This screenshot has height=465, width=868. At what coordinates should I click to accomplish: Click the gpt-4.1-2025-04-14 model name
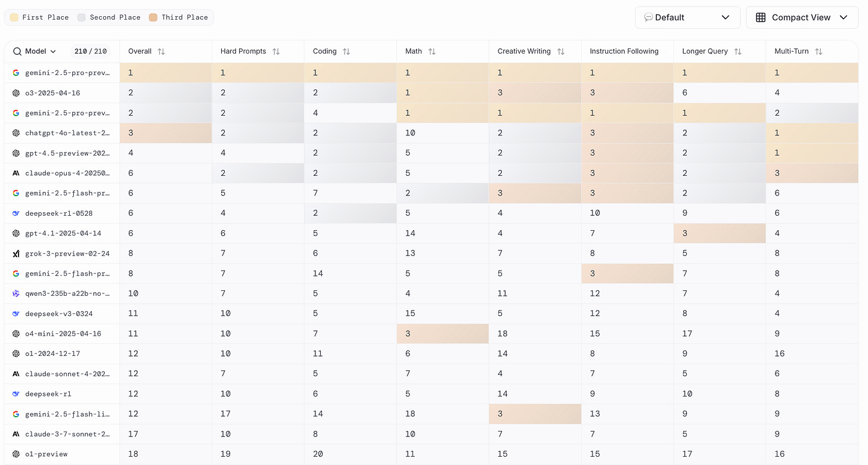63,233
